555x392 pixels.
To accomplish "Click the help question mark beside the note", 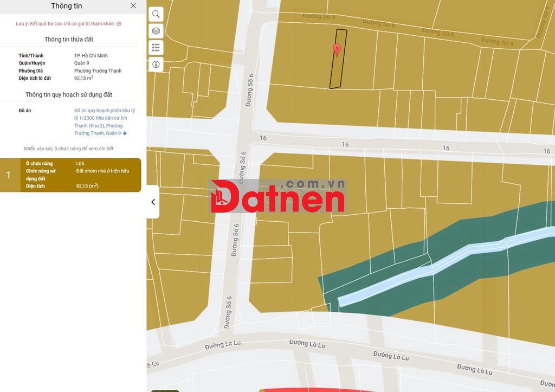I will [x=119, y=24].
